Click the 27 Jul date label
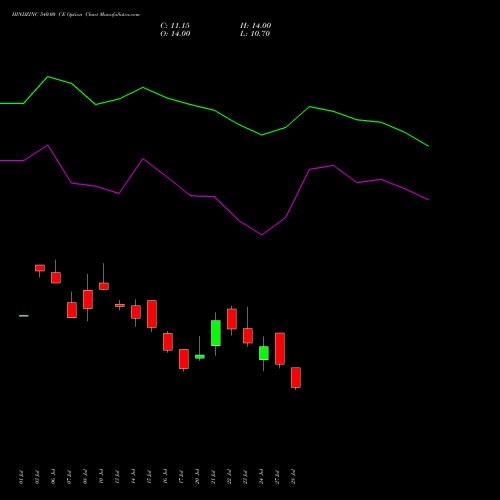Screen dimensions: 500x500 [x=277, y=477]
